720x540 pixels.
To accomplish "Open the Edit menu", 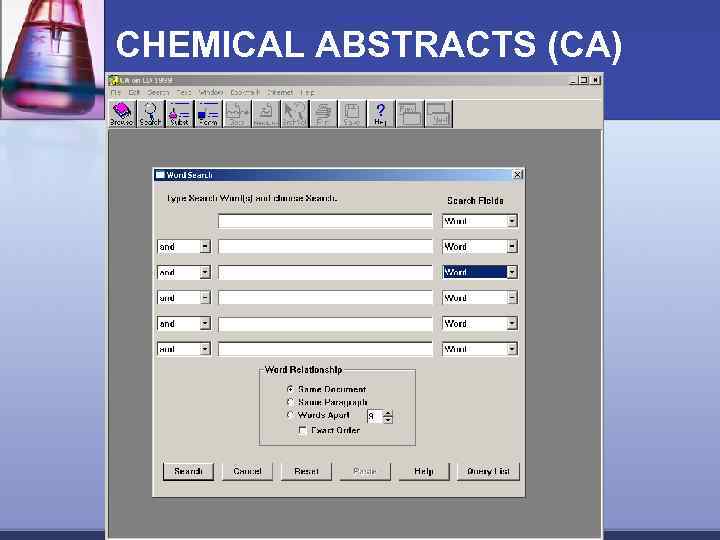I will click(x=134, y=92).
